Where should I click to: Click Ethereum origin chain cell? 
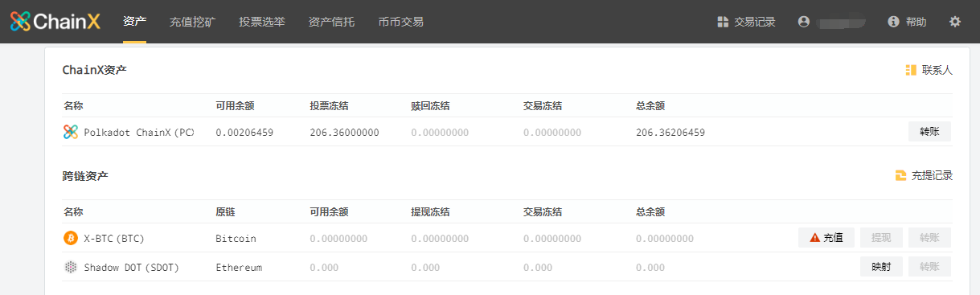239,267
